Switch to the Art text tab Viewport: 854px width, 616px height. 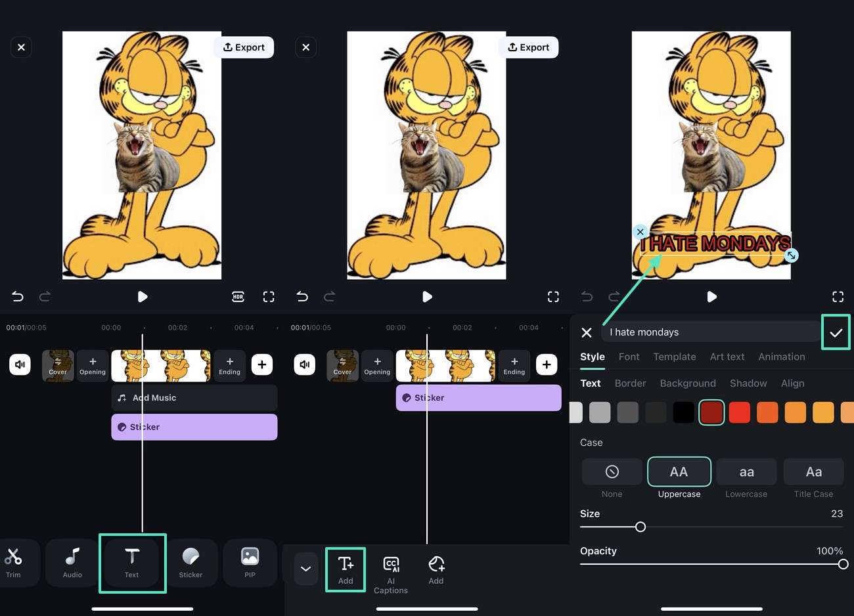click(x=727, y=357)
